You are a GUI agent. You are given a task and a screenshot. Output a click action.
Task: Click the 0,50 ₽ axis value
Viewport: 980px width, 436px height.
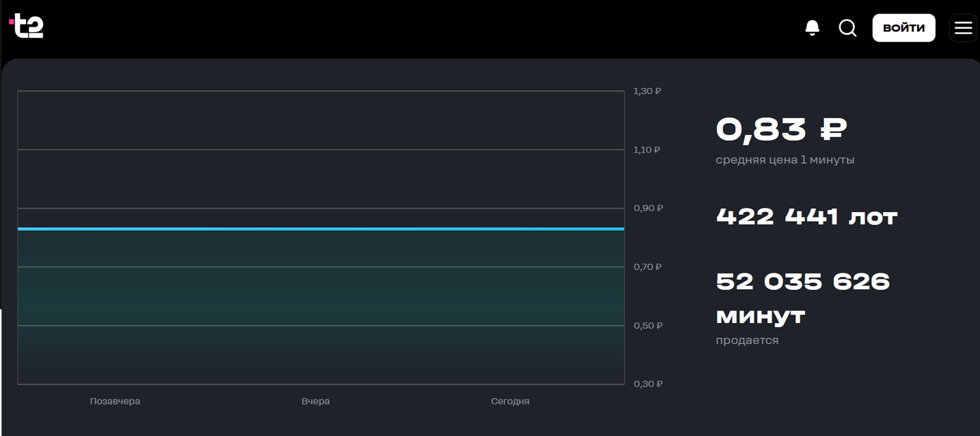(x=647, y=326)
